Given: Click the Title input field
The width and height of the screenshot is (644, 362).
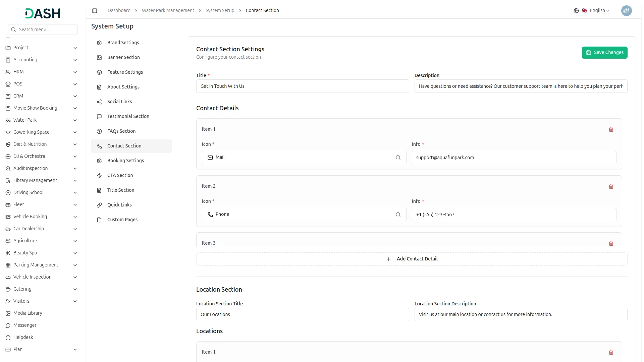Looking at the screenshot, I should click(x=302, y=86).
